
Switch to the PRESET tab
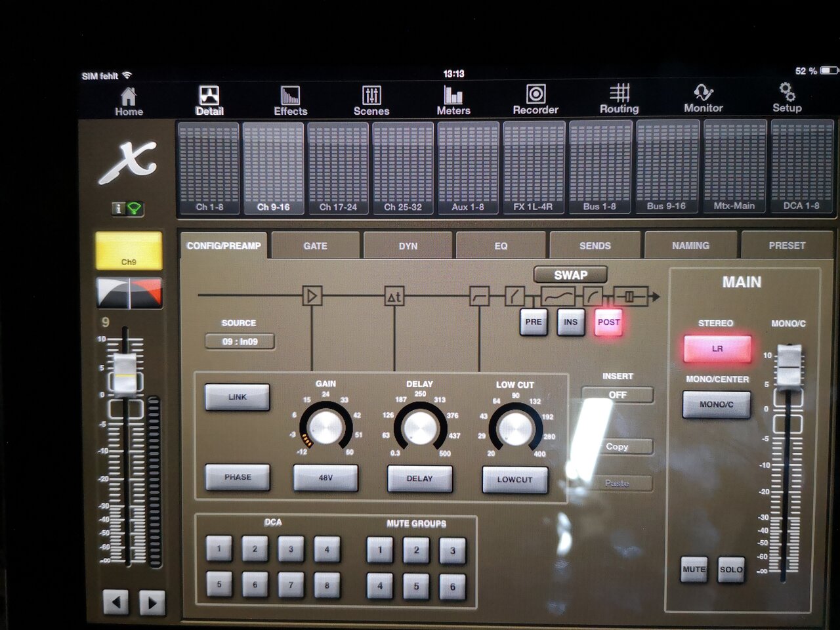pyautogui.click(x=787, y=245)
